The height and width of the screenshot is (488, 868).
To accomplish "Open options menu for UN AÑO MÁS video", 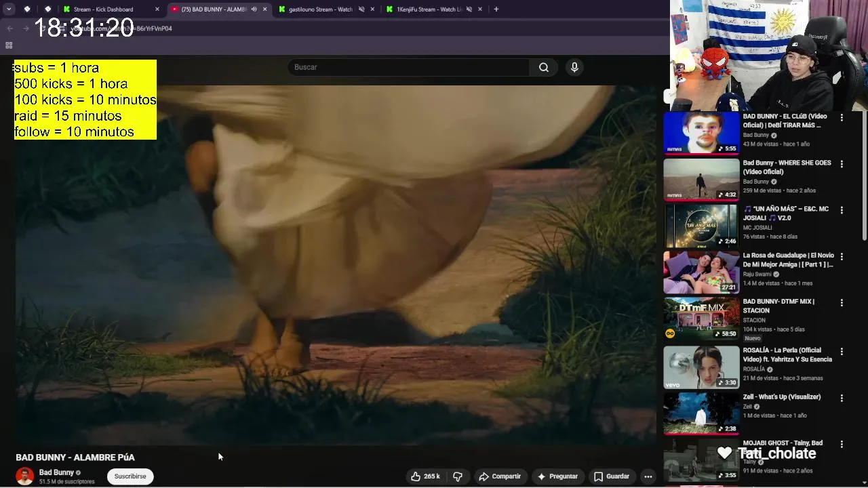I will (x=842, y=210).
